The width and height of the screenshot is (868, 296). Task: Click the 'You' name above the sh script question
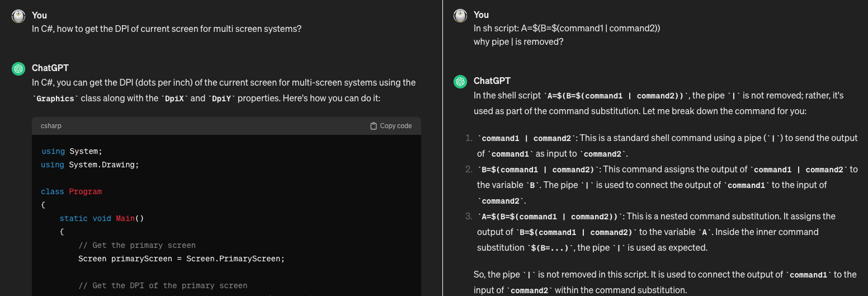(481, 15)
